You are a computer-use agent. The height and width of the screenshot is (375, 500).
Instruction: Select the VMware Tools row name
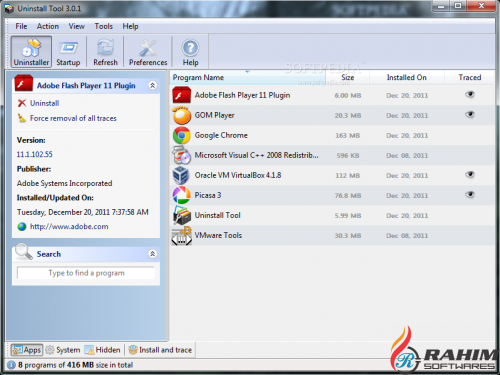[218, 235]
